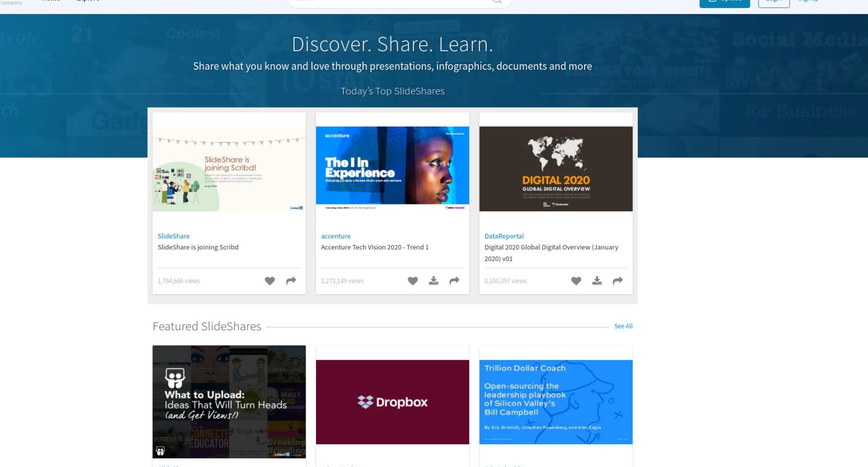Download the Accenture Tech Vision 2020 slideshow

click(x=434, y=281)
